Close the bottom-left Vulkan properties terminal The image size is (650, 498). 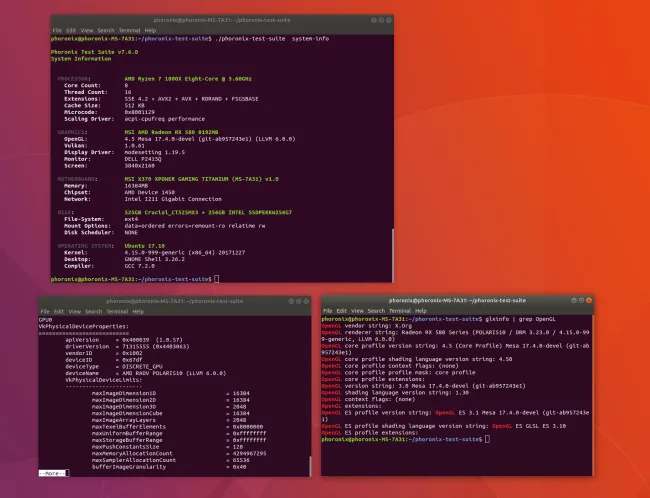pyautogui.click(x=303, y=300)
